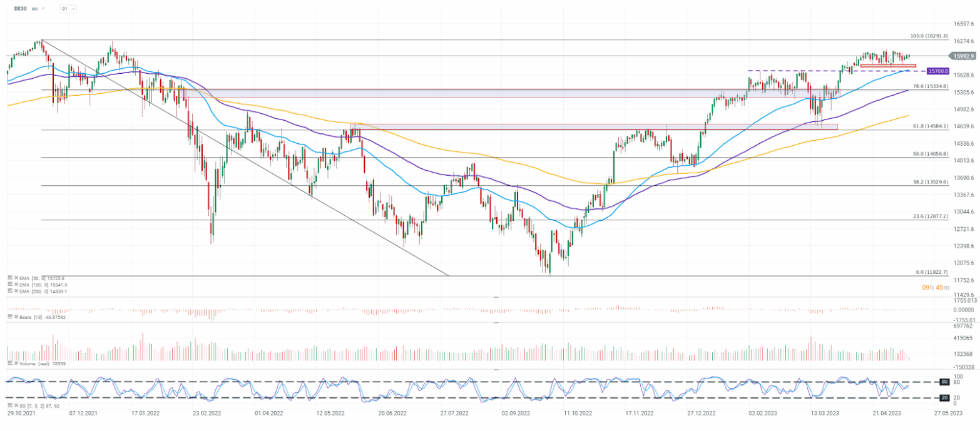Screen dimensions: 980x431
Task: Open settings icon for EMA 100 indicator
Action: (x=9, y=285)
